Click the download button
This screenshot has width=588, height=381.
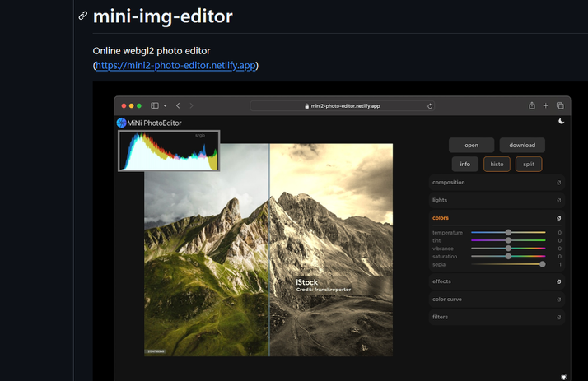point(522,146)
